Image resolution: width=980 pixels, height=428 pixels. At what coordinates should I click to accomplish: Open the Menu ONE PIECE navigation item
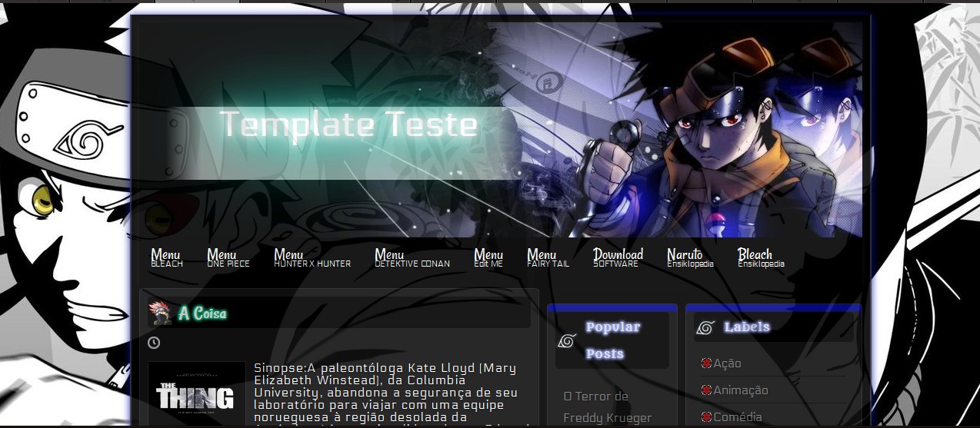[228, 258]
